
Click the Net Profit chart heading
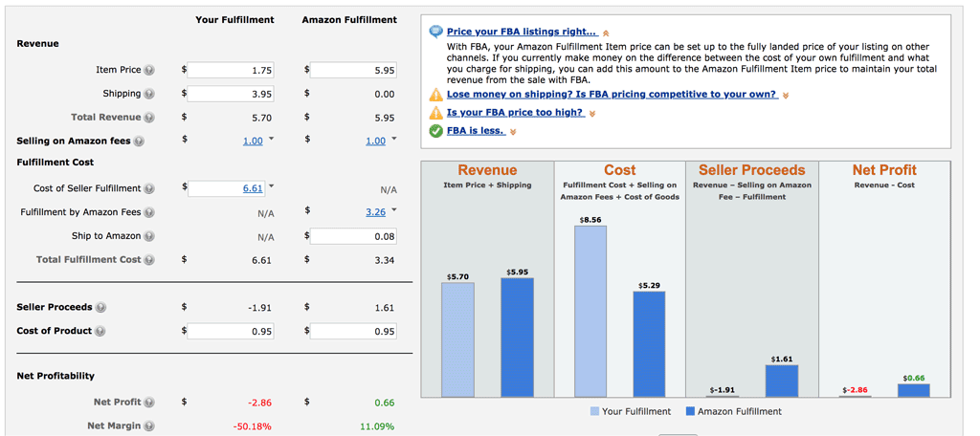point(884,170)
